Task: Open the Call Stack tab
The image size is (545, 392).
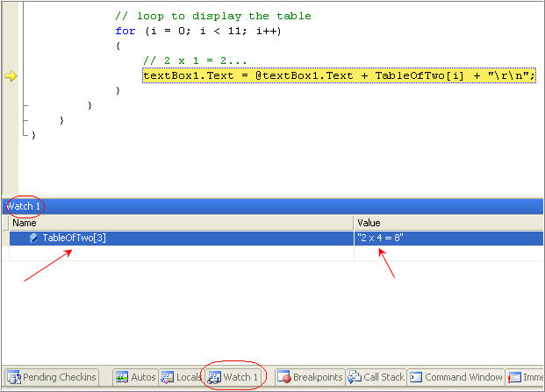Action: point(376,377)
